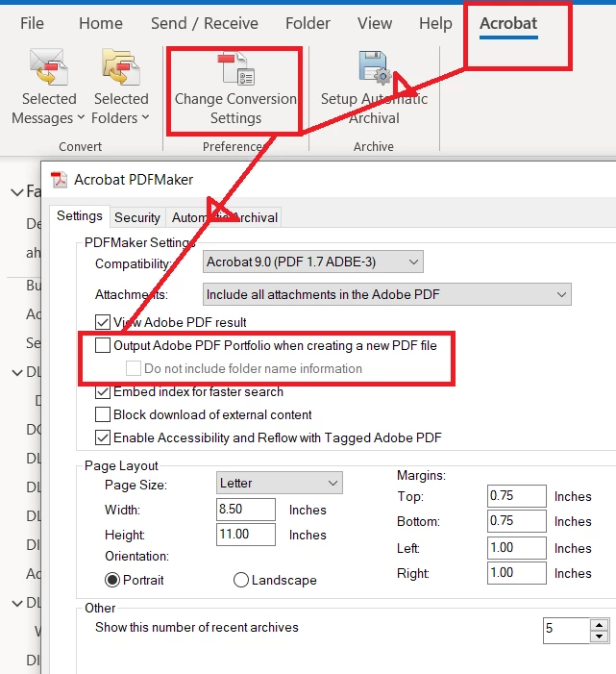Select the Settings dialog tab
The width and height of the screenshot is (616, 674).
[80, 215]
